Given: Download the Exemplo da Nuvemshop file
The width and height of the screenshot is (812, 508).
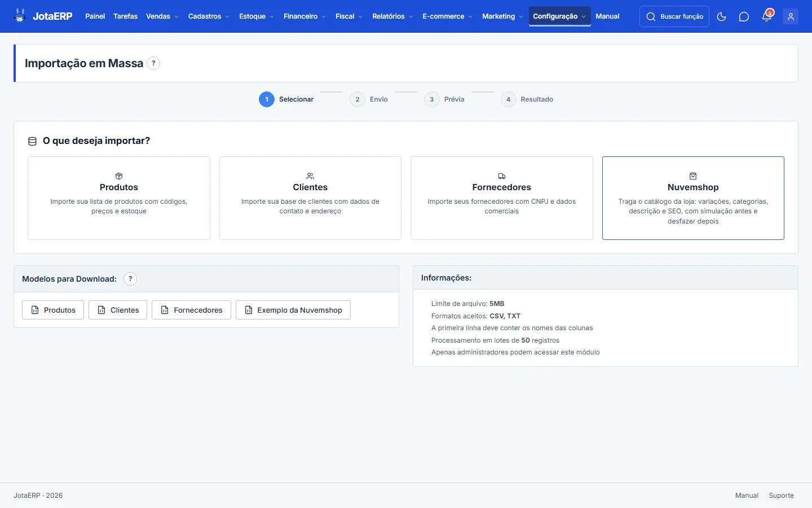Looking at the screenshot, I should (293, 310).
